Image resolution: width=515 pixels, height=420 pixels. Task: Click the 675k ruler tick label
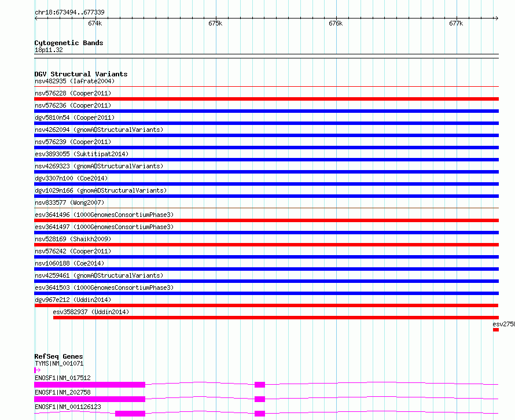coord(215,23)
